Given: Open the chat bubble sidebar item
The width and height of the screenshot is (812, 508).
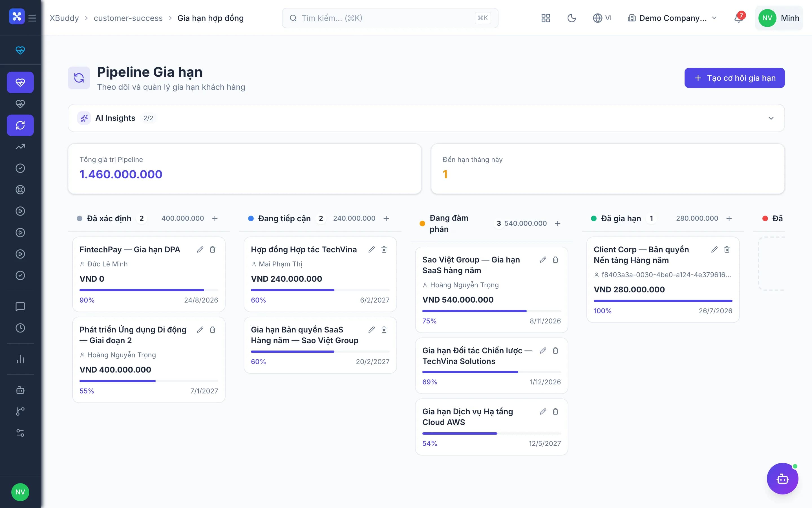Looking at the screenshot, I should click(20, 306).
